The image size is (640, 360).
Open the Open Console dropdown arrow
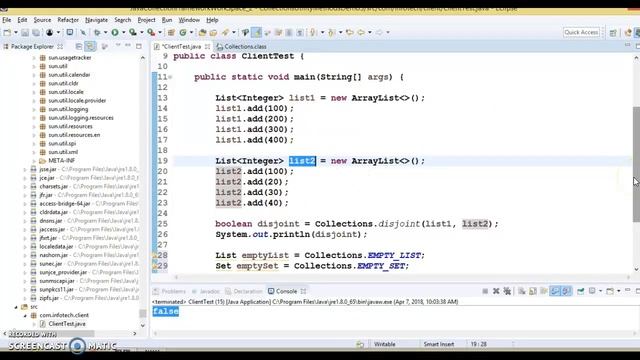[x=619, y=291]
